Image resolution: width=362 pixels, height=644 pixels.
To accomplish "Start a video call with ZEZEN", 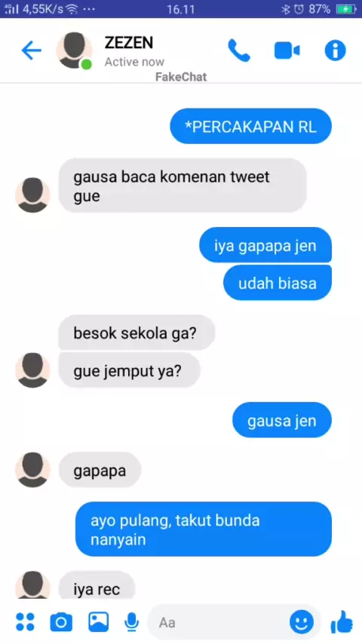I will point(287,51).
